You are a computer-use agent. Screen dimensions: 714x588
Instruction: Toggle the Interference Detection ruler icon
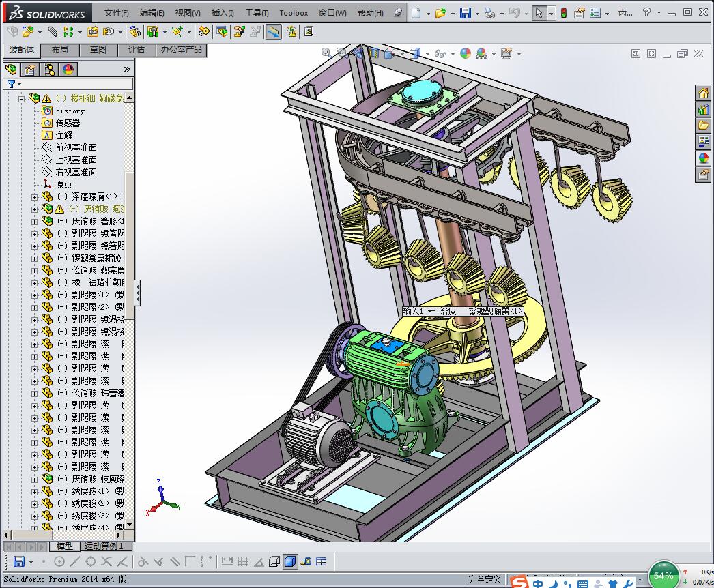point(273,31)
